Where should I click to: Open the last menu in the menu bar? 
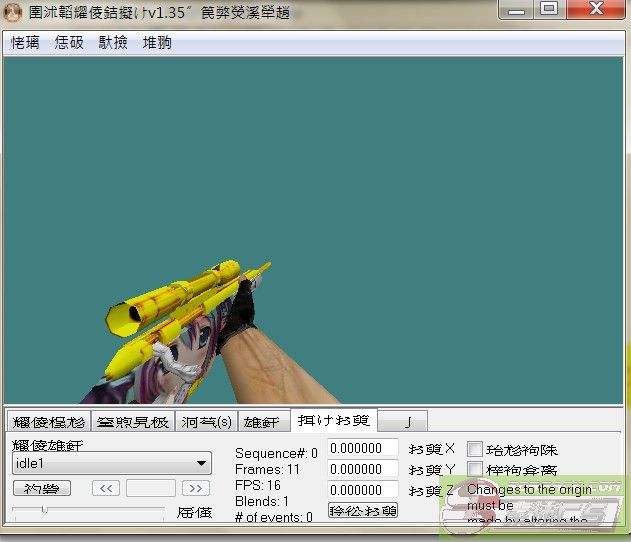157,43
